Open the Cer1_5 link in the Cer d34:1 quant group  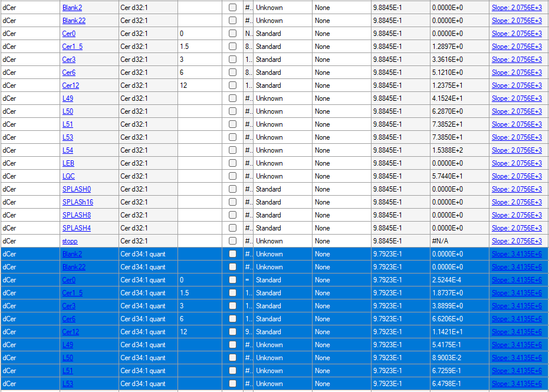pyautogui.click(x=73, y=293)
